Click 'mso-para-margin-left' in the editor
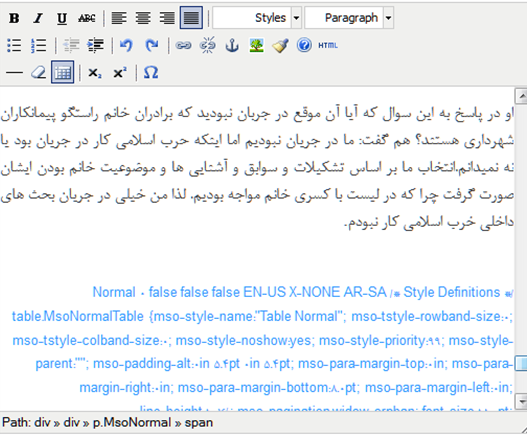Screen dimensions: 527x436 tap(427, 388)
